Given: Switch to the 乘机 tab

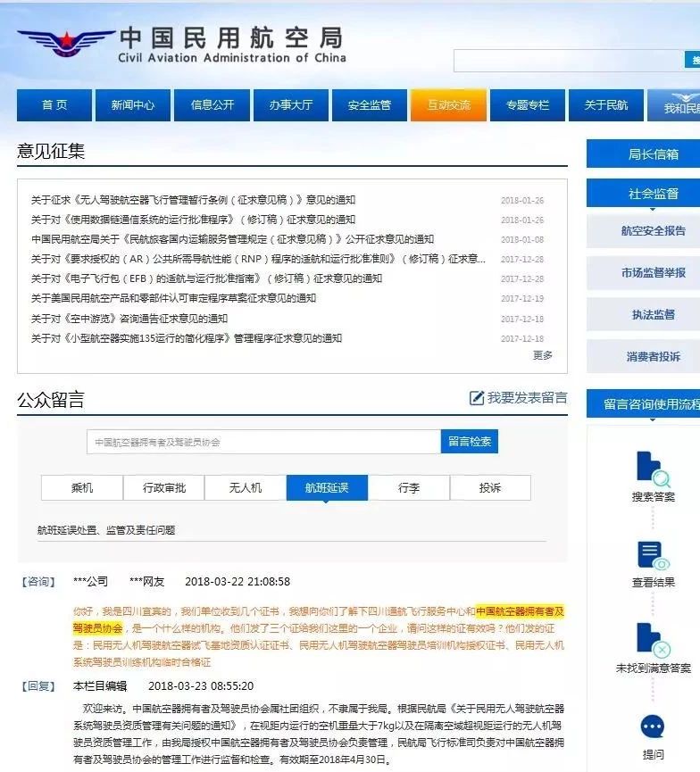Looking at the screenshot, I should [82, 488].
